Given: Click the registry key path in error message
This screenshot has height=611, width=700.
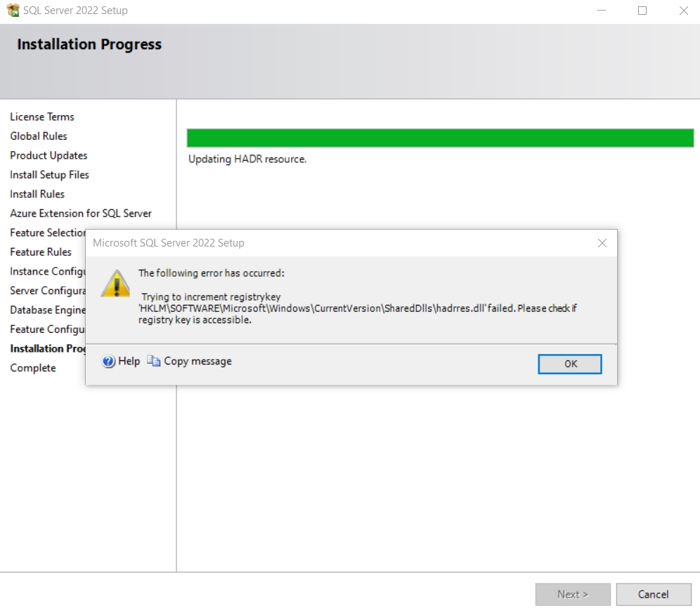Looking at the screenshot, I should point(311,308).
